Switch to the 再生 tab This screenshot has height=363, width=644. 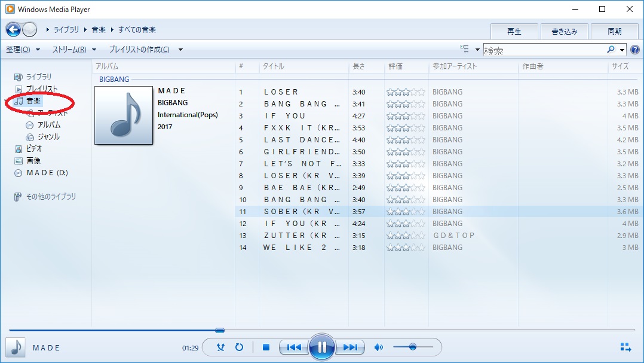point(514,31)
